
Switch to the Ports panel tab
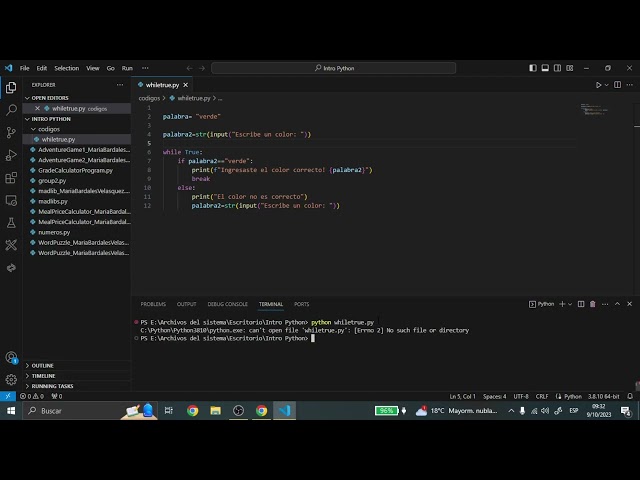pyautogui.click(x=302, y=304)
